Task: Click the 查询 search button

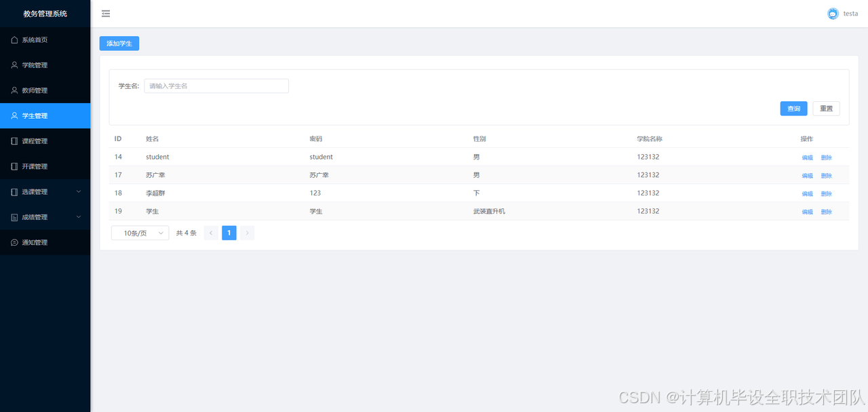Action: click(793, 109)
